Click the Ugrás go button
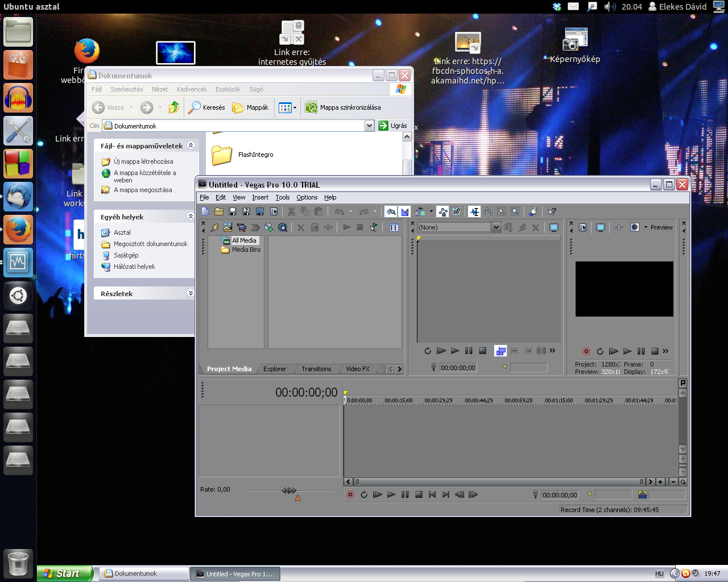 393,126
